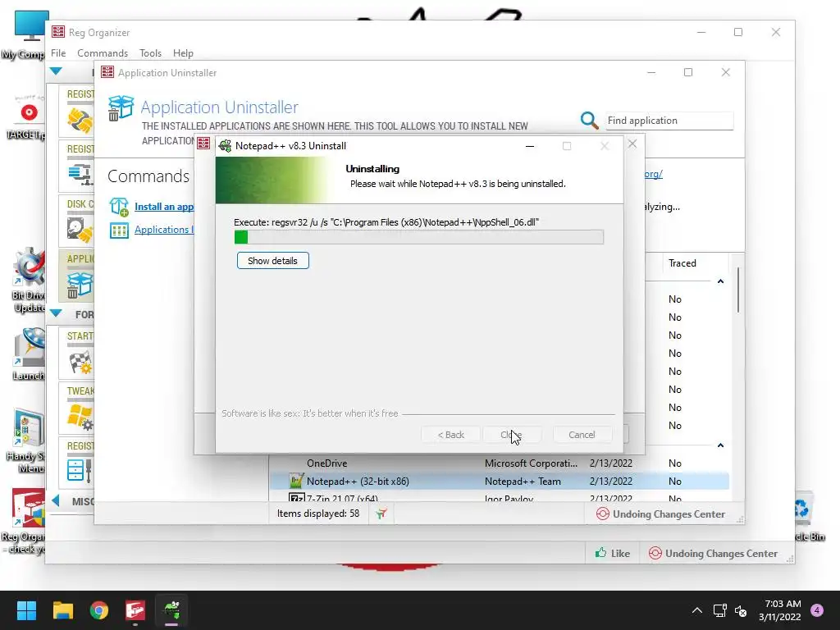Collapse the top sidebar section arrow
Screen dimensions: 840x630
coord(56,71)
